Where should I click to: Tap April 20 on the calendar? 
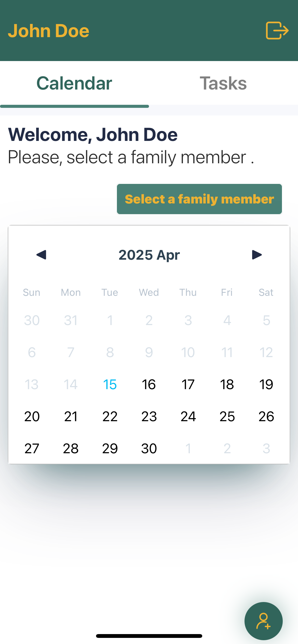tap(32, 416)
